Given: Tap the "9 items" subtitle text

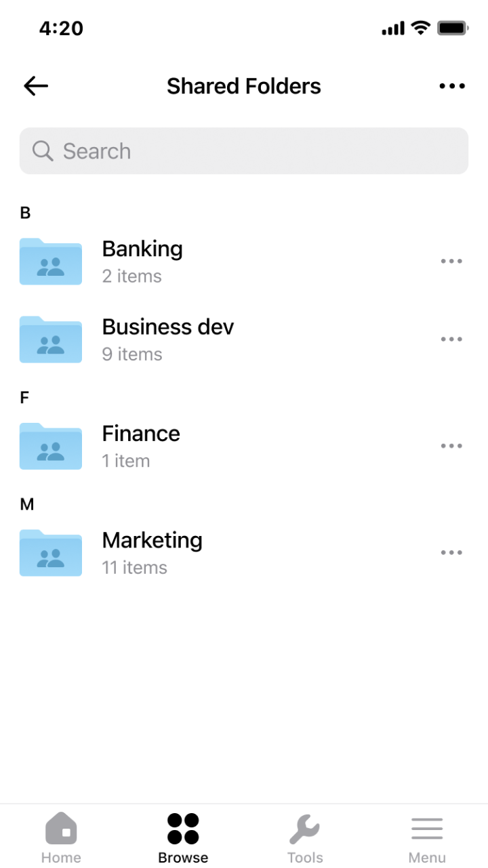Looking at the screenshot, I should click(x=132, y=354).
